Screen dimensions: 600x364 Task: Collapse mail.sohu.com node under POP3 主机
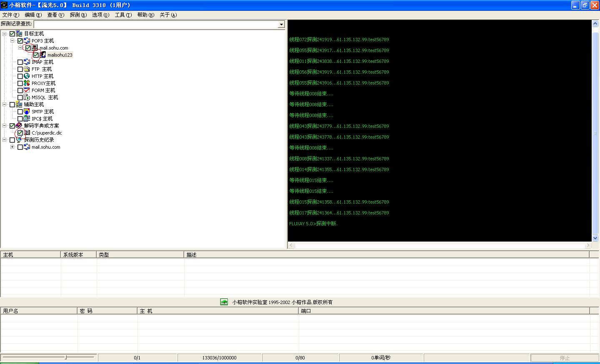pyautogui.click(x=20, y=48)
